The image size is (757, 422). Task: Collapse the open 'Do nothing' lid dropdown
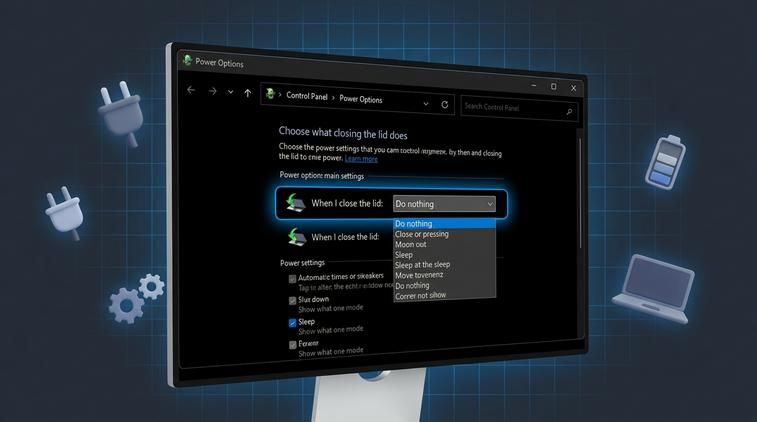point(489,204)
